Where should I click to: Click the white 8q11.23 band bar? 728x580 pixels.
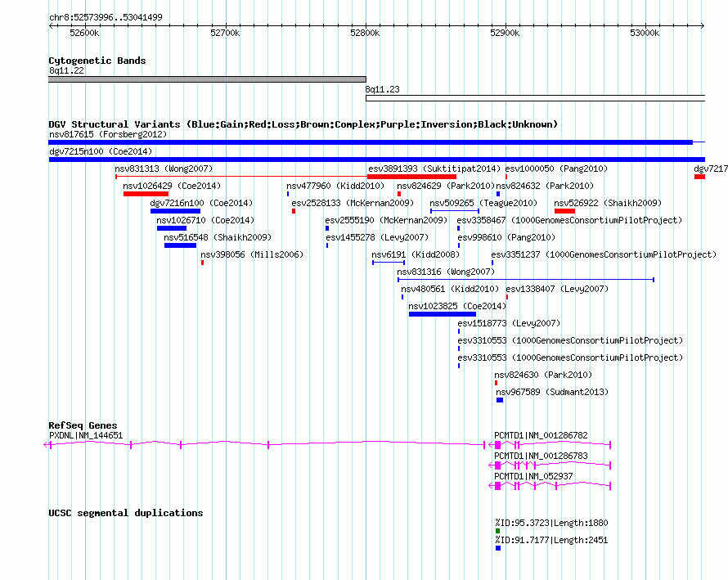535,98
